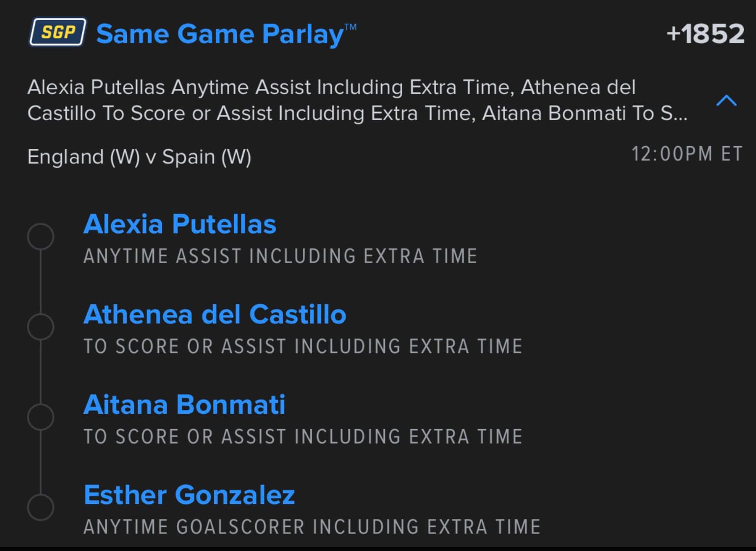Screen dimensions: 756x551
Task: Open Esther Gonzalez player name
Action: tap(189, 495)
